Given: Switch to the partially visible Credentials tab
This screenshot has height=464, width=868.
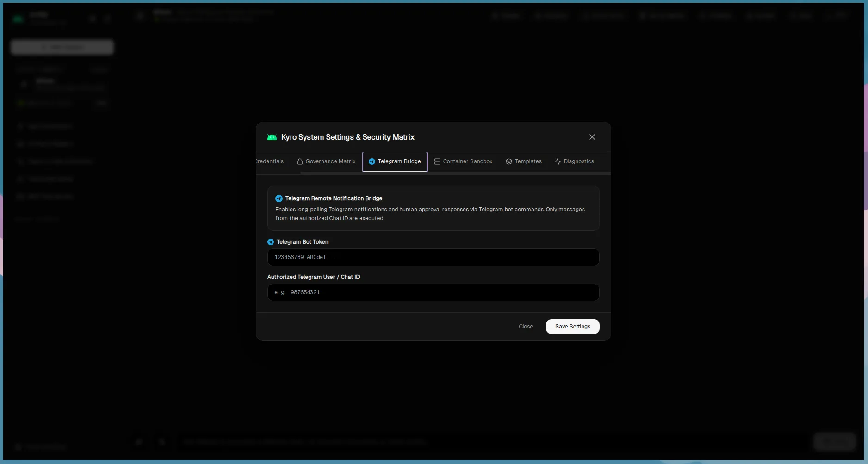Looking at the screenshot, I should pos(270,161).
